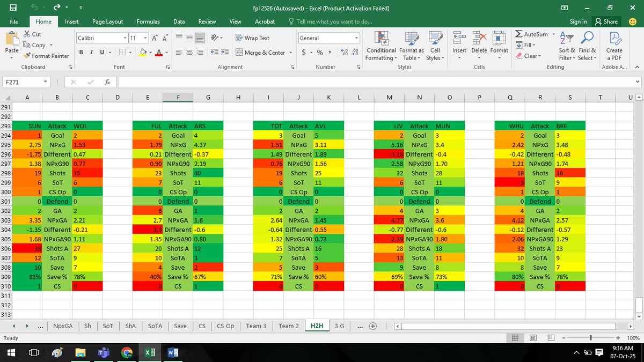Open the Borders dropdown
Image resolution: width=644 pixels, height=362 pixels.
pyautogui.click(x=131, y=52)
